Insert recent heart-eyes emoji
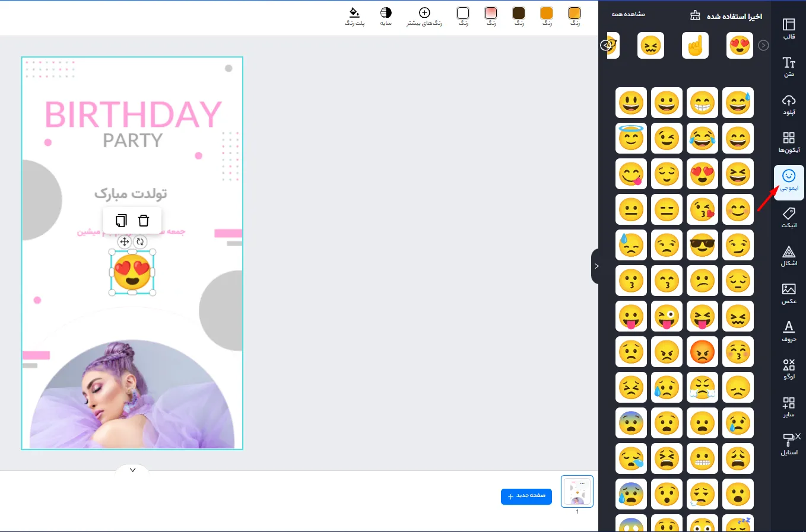This screenshot has width=806, height=532. click(740, 45)
